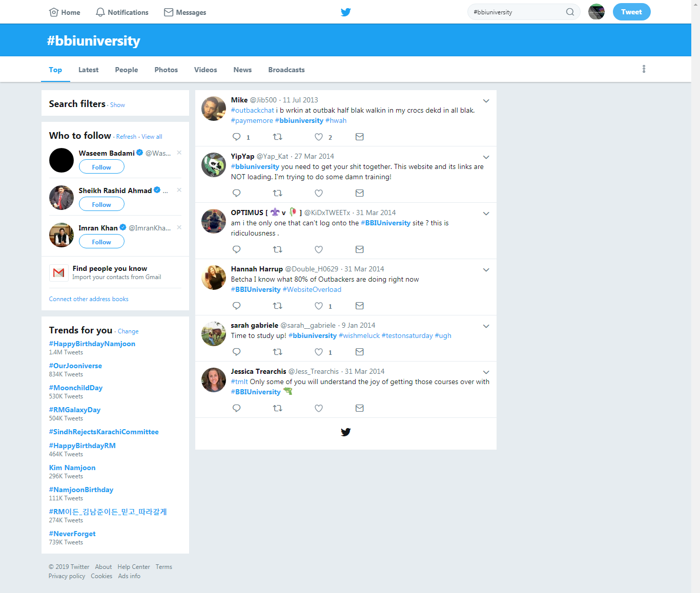
Task: Like the OPTIMUS tweet
Action: tap(319, 249)
